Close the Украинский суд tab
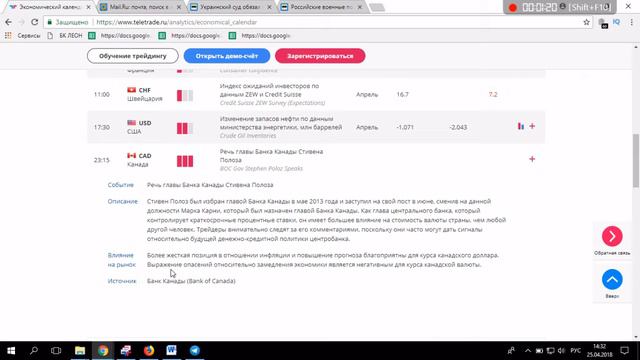The image size is (640, 360). pos(269,7)
